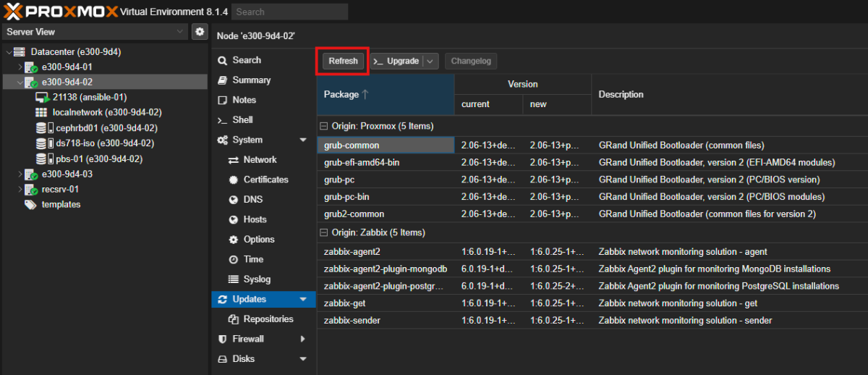This screenshot has height=375, width=868.
Task: Select the Summary menu item
Action: (264, 80)
